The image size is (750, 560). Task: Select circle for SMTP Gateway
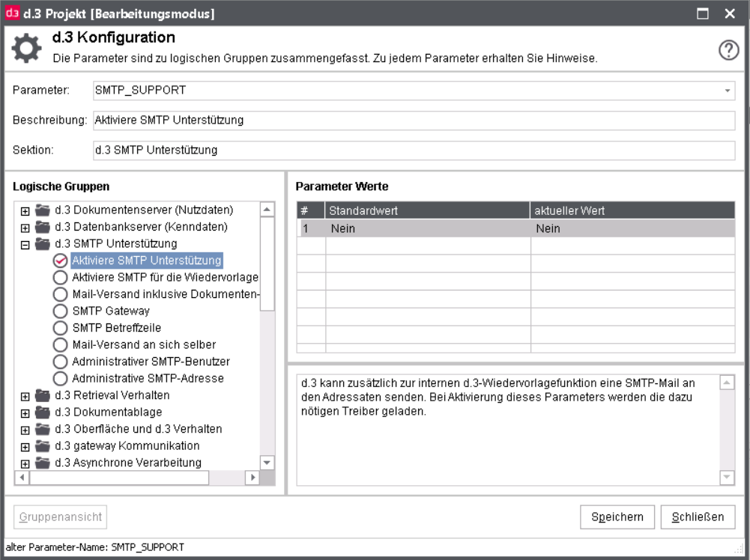click(60, 311)
